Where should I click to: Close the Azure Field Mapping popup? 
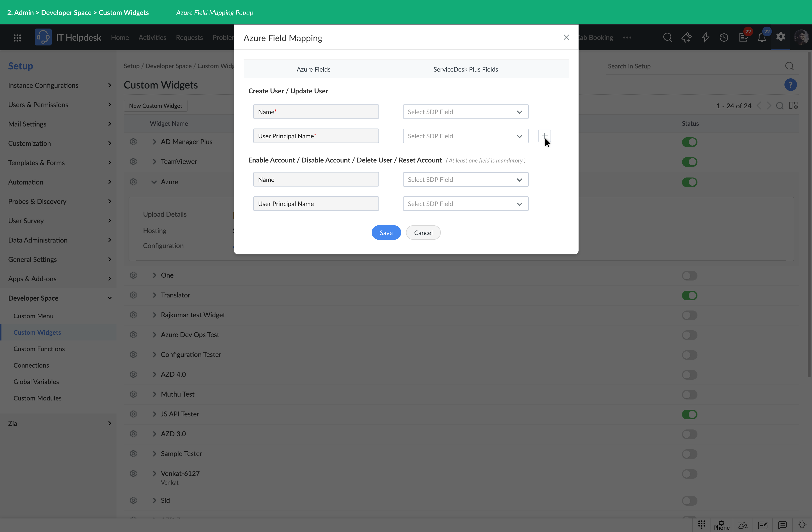(566, 37)
